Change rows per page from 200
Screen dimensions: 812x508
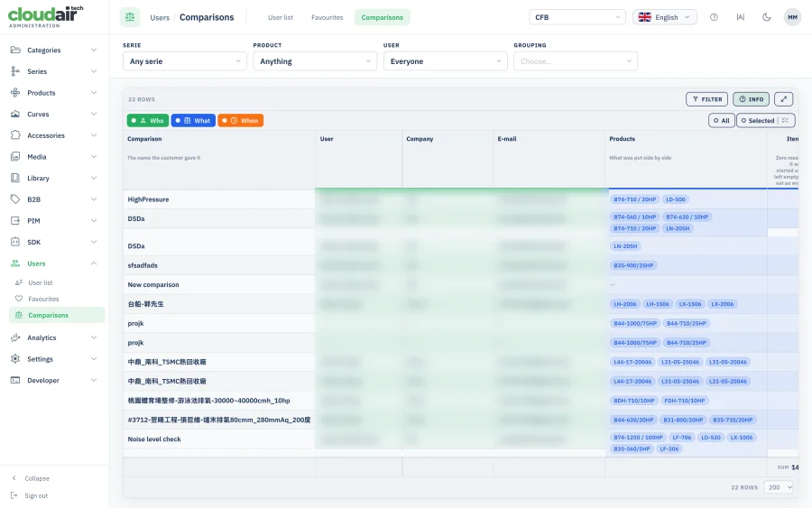click(x=779, y=487)
